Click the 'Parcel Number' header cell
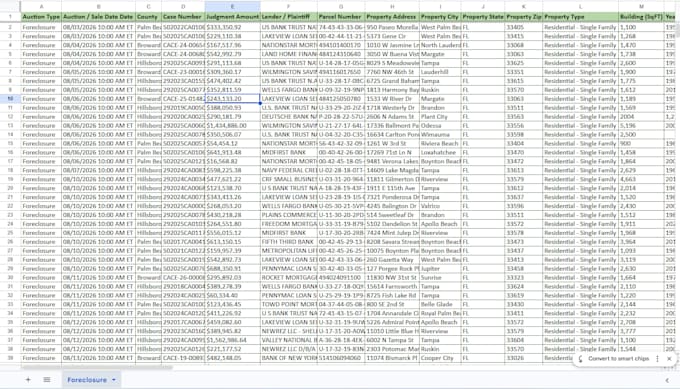Image resolution: width=680 pixels, height=389 pixels. [x=341, y=17]
